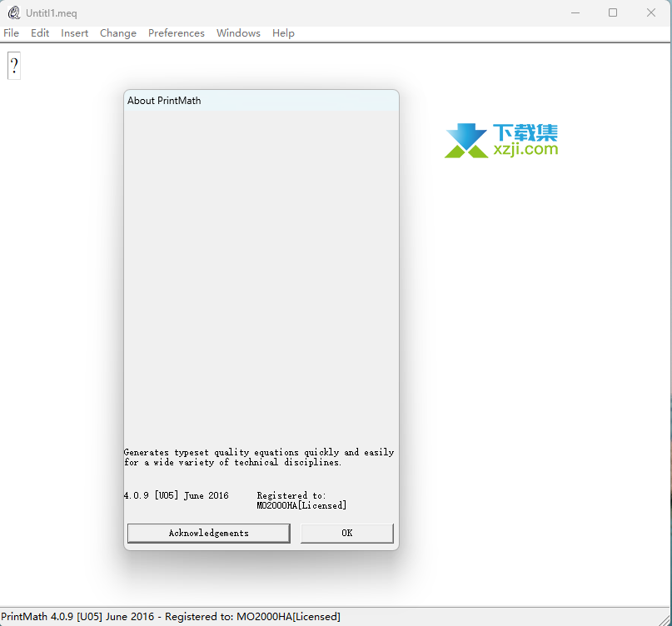This screenshot has height=626, width=672.
Task: Click OK to dismiss the About dialog
Action: click(x=347, y=533)
